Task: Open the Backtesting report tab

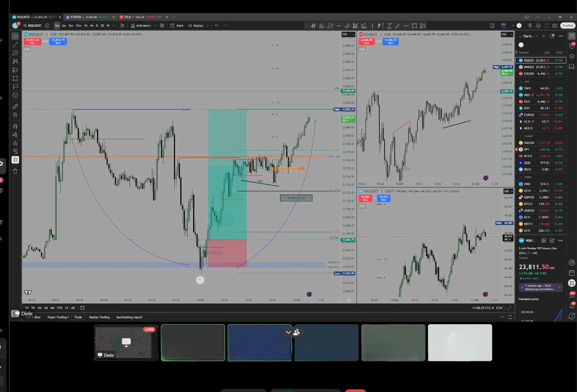Action: pyautogui.click(x=129, y=317)
